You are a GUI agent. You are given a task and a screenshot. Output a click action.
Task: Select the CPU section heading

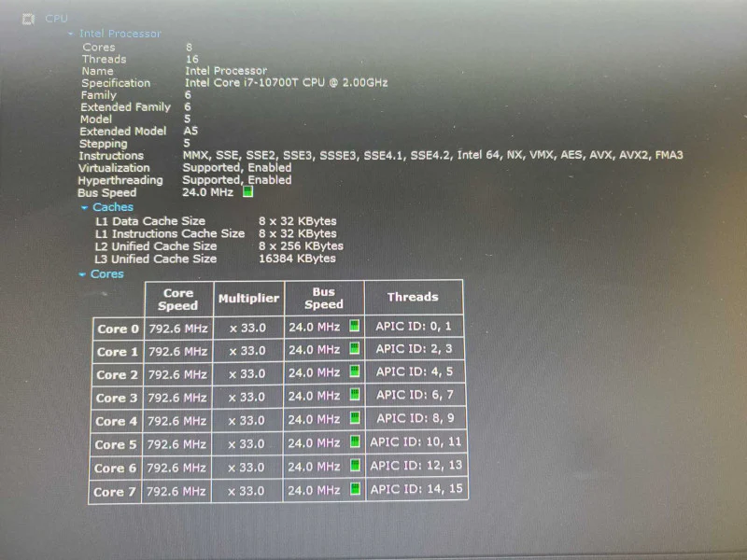coord(56,19)
